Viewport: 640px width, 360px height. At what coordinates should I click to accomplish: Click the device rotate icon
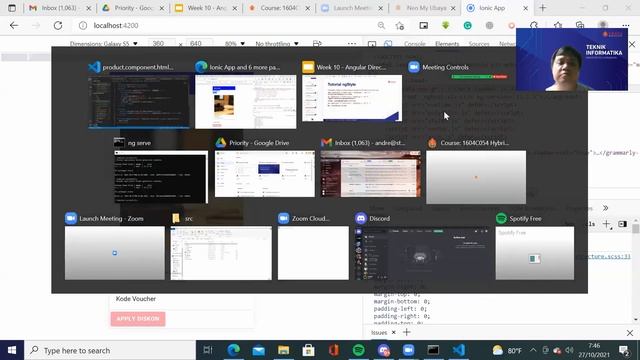[x=317, y=44]
